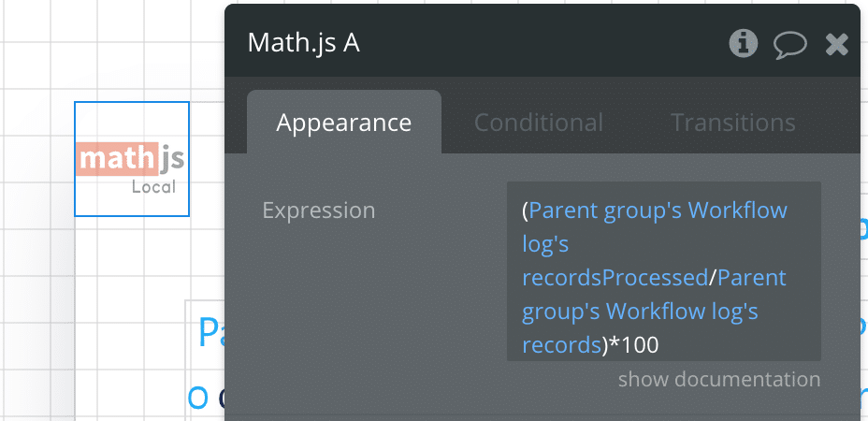This screenshot has width=868, height=421.
Task: Select the mathjs Local element on canvas
Action: [x=132, y=159]
